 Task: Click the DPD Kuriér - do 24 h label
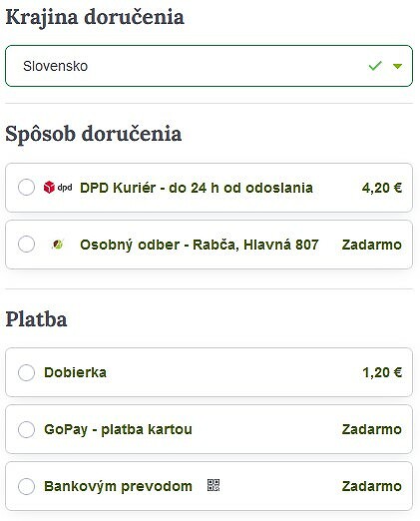click(197, 188)
